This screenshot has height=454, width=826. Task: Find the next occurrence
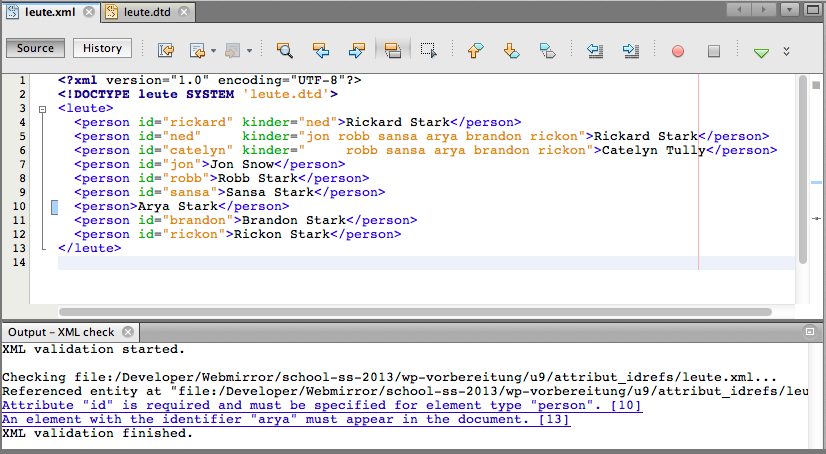(357, 51)
